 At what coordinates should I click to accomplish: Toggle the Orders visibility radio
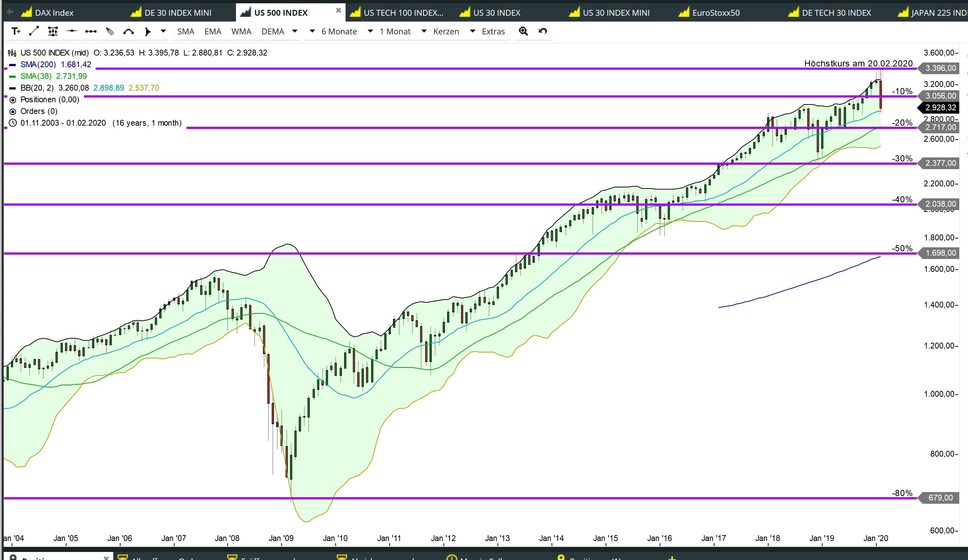[13, 112]
